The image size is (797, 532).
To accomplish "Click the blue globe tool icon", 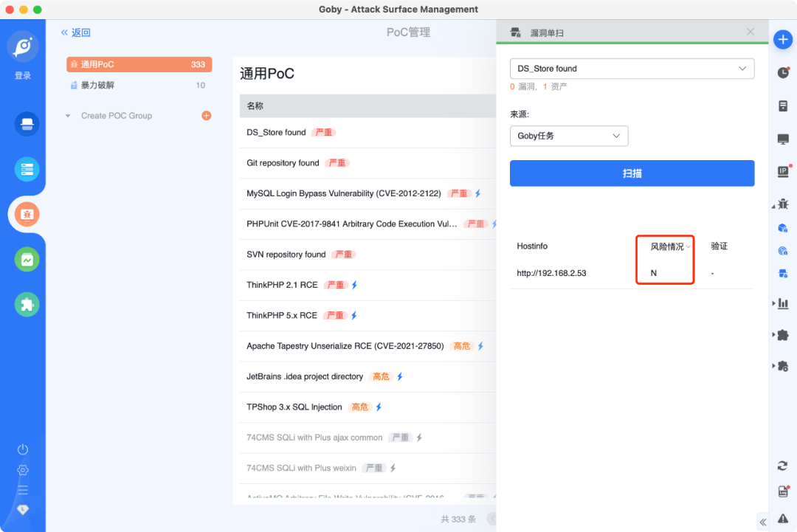I will (x=783, y=250).
